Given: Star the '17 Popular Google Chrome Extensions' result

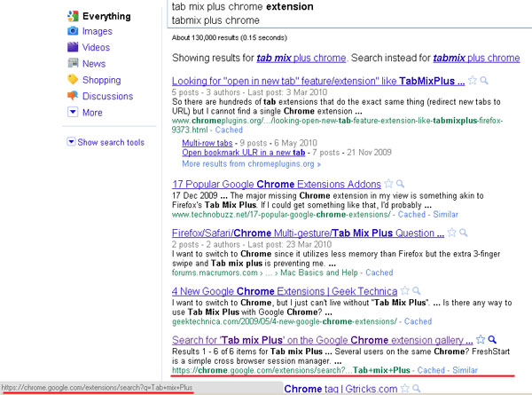Looking at the screenshot, I should coord(388,184).
